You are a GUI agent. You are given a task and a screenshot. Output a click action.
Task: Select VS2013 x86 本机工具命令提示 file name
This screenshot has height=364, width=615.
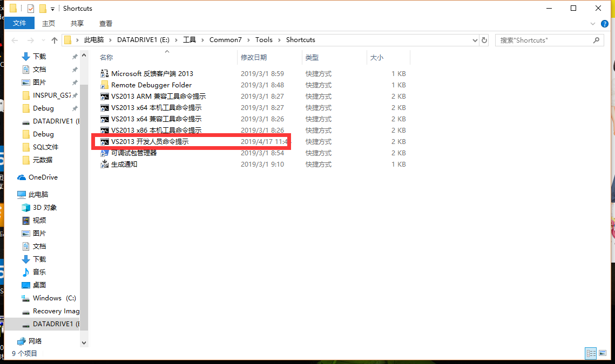pyautogui.click(x=156, y=130)
